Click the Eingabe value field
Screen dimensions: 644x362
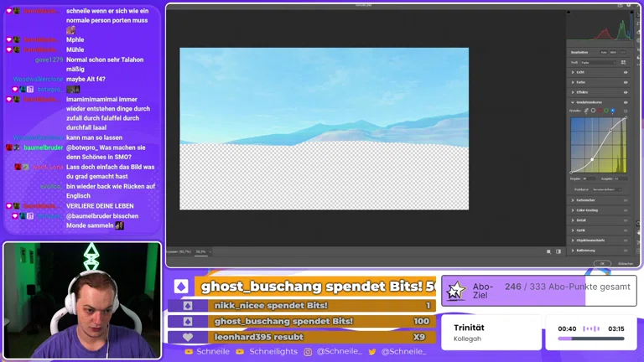[589, 178]
